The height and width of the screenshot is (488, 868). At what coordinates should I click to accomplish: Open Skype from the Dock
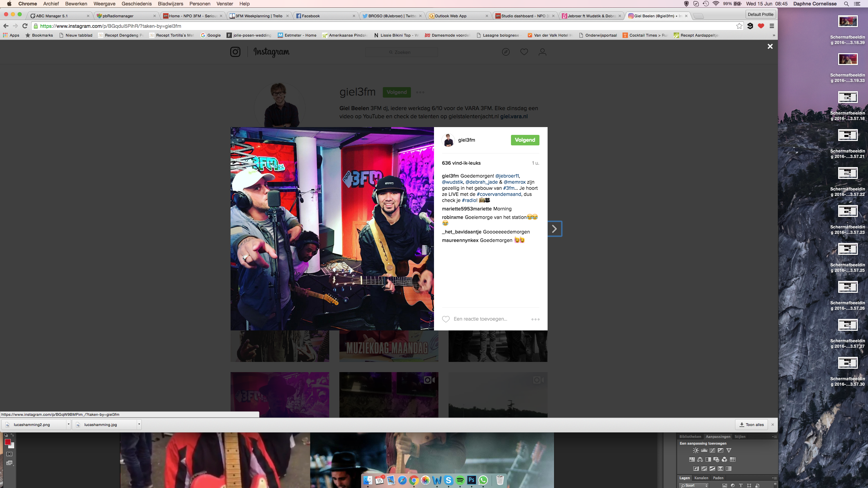tap(449, 480)
